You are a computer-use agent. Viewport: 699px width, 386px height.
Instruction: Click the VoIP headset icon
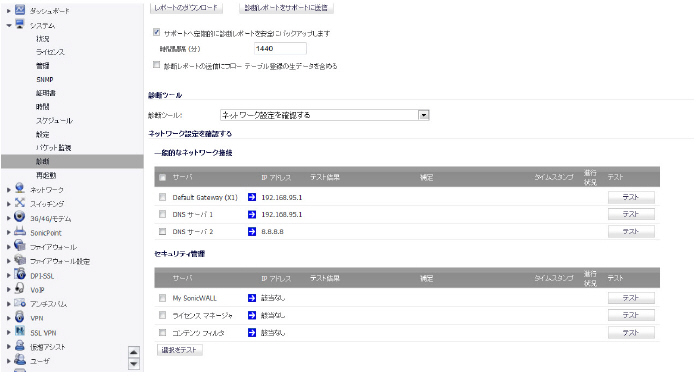coord(20,289)
